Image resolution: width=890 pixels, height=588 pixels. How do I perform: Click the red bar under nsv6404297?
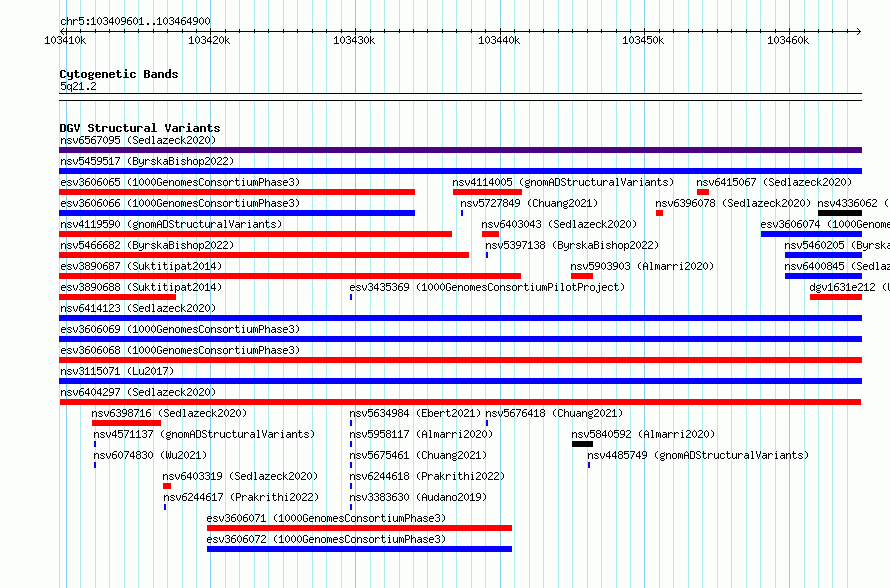click(x=460, y=402)
